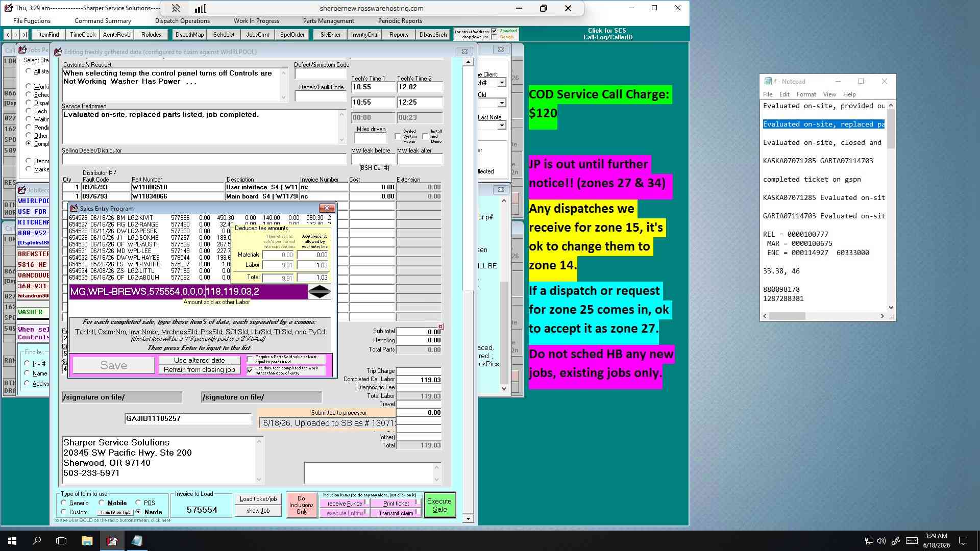Viewport: 980px width, 551px height.
Task: Click the Execute Sale button
Action: (439, 505)
